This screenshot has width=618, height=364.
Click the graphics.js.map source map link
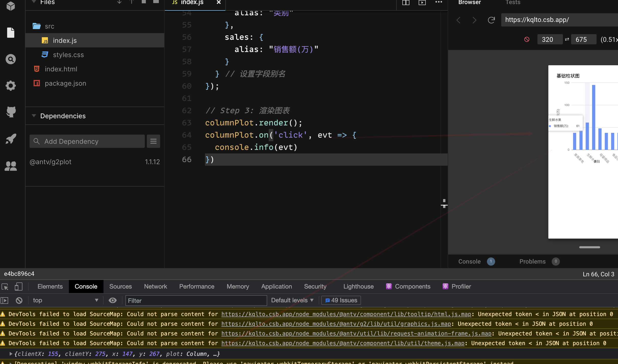coord(336,324)
